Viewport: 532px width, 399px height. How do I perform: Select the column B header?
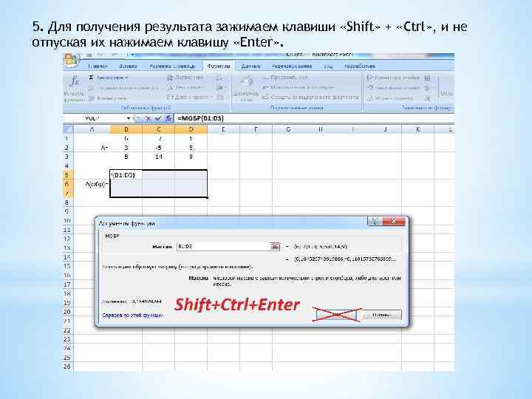click(x=126, y=129)
